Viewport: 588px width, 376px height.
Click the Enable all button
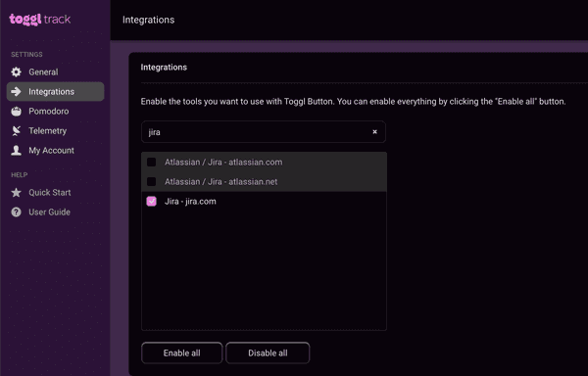(x=182, y=352)
